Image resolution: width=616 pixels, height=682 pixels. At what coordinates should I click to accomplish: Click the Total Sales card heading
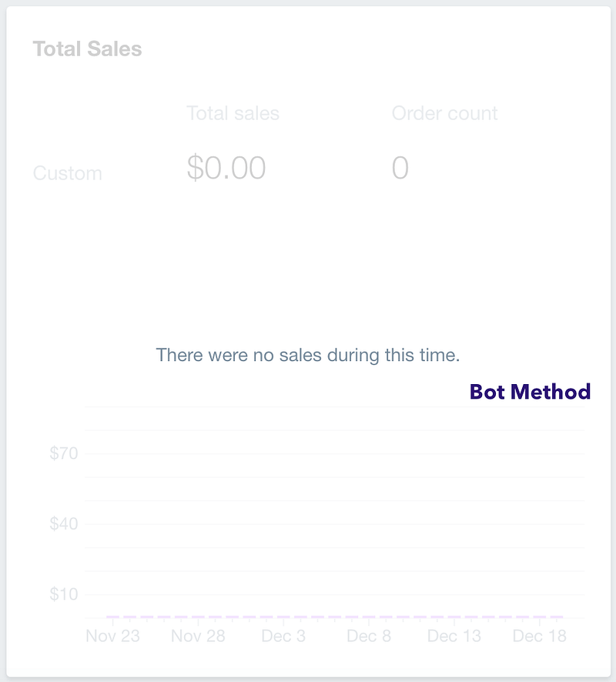click(x=88, y=48)
